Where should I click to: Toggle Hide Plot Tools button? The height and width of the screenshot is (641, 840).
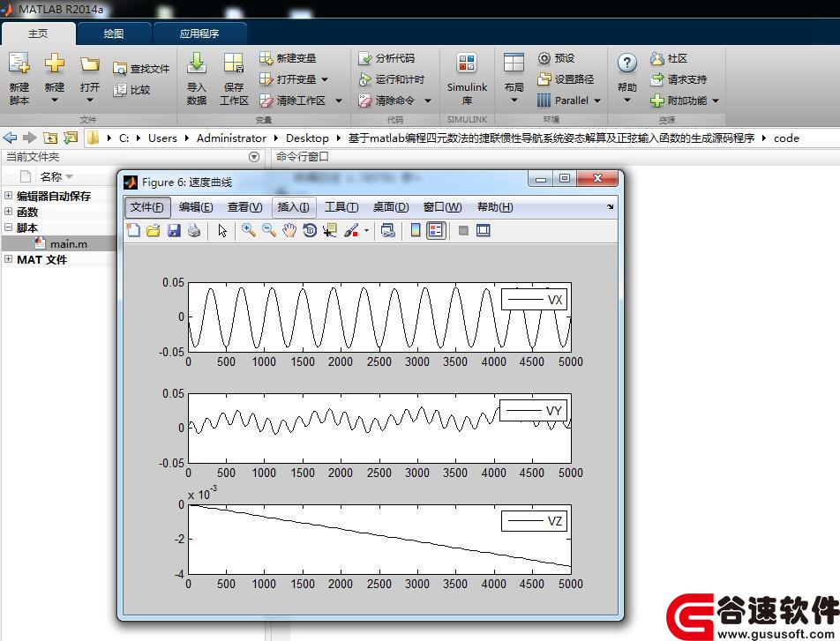tap(463, 231)
